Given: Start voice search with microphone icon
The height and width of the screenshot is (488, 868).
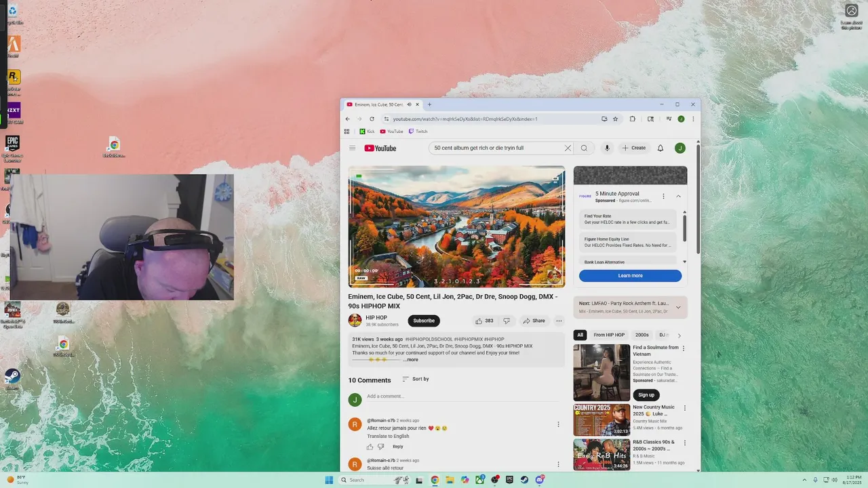Looking at the screenshot, I should click(x=607, y=148).
